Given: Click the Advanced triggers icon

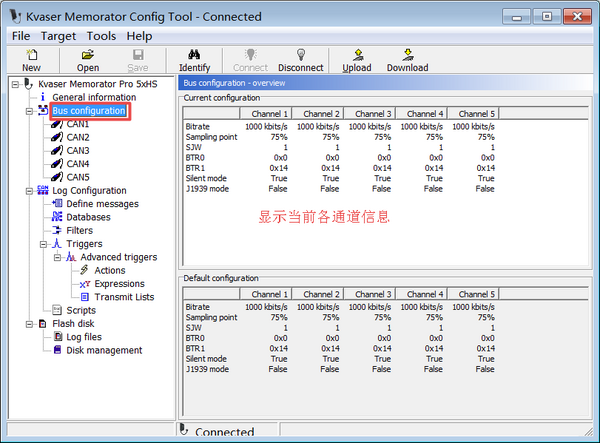Looking at the screenshot, I should point(71,257).
